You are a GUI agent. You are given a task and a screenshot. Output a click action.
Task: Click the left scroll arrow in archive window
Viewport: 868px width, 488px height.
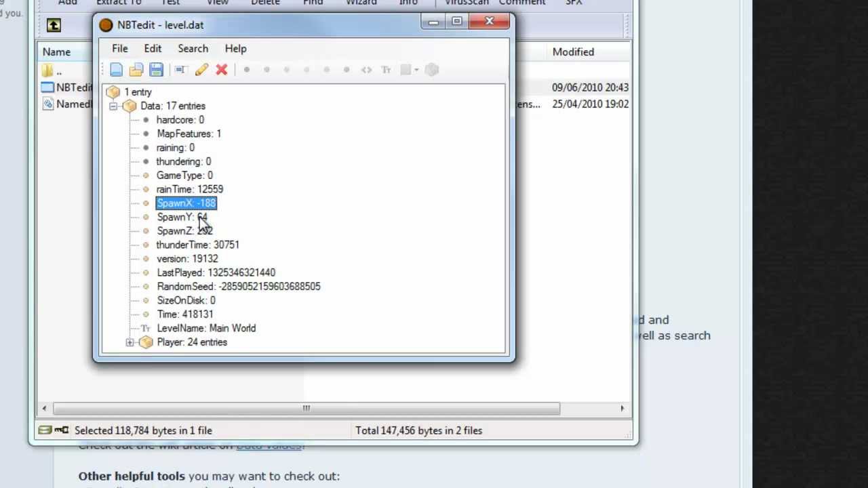coord(45,408)
